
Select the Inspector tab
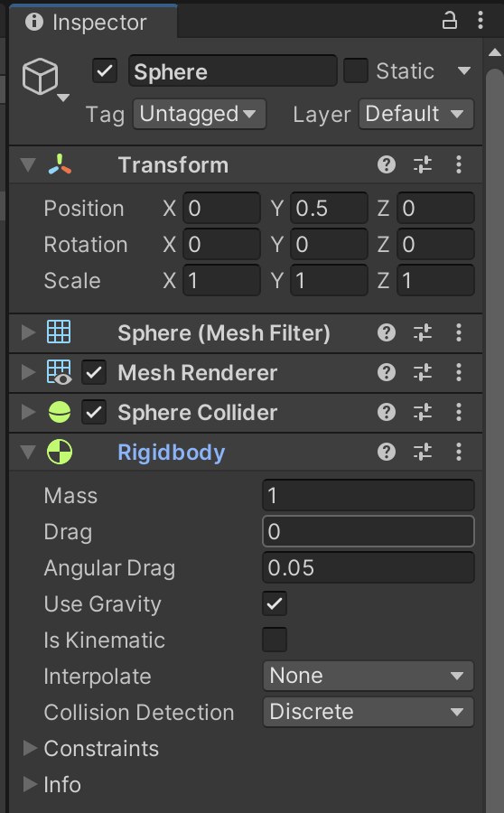(94, 22)
